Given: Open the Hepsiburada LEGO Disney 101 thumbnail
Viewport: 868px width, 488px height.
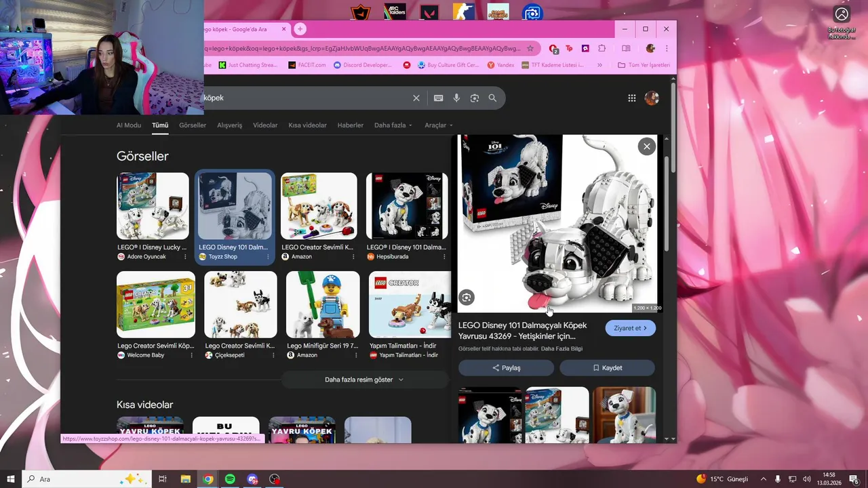Looking at the screenshot, I should click(407, 206).
